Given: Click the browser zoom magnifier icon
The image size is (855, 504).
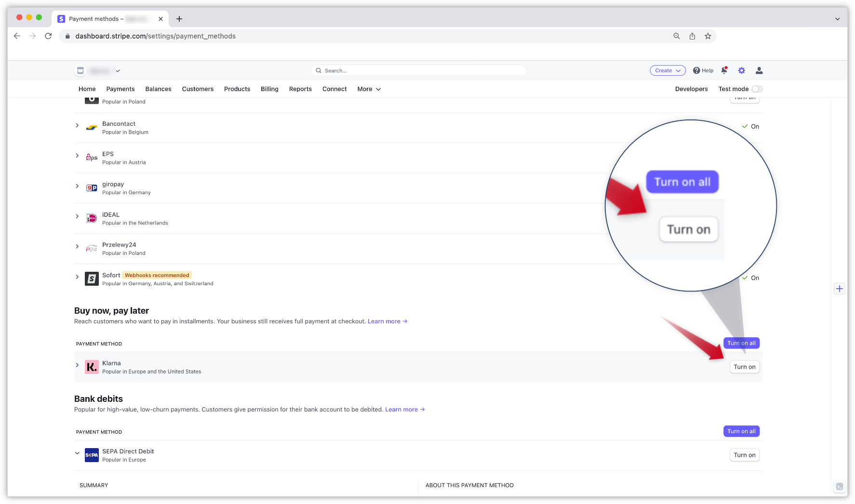Looking at the screenshot, I should [677, 36].
